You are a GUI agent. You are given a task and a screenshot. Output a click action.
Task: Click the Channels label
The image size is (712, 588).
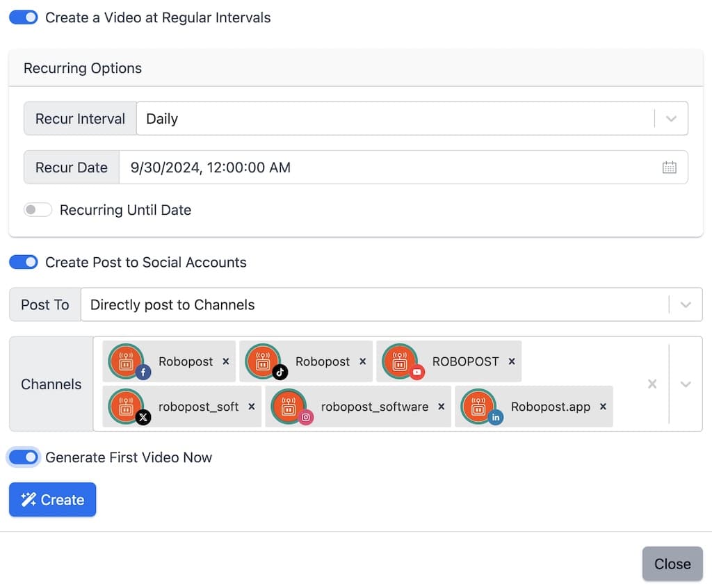click(x=51, y=384)
